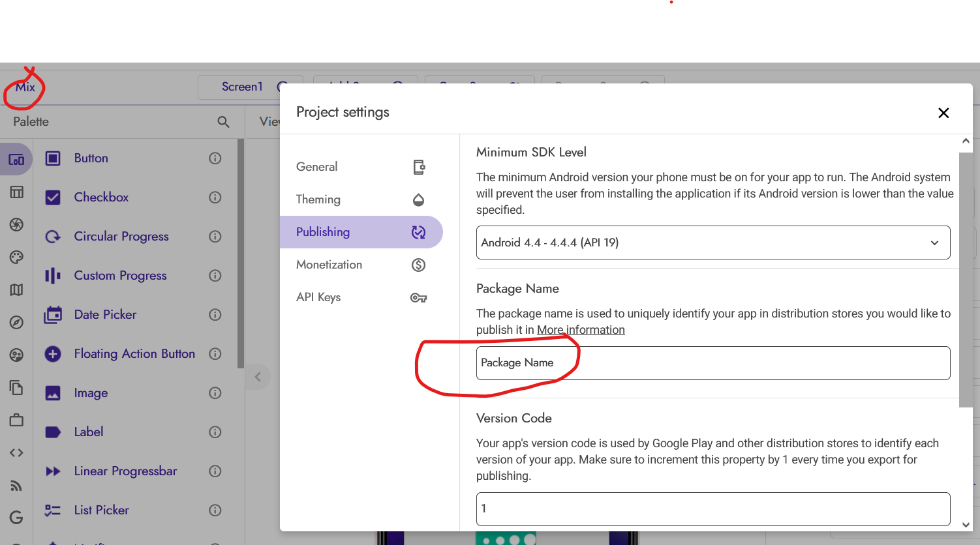This screenshot has height=545, width=980.
Task: Show info for Linear Progressbar component
Action: click(215, 471)
